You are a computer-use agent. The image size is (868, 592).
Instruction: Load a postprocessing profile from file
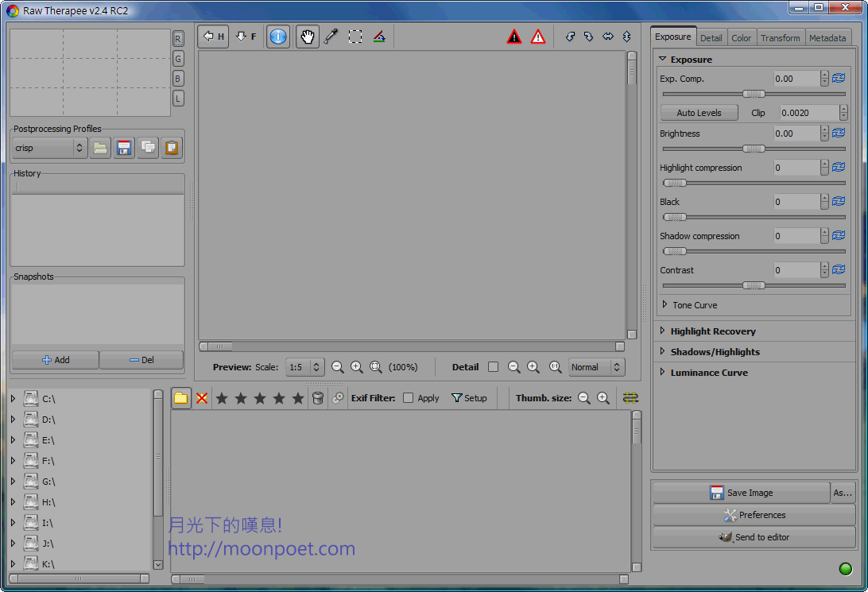tap(99, 148)
